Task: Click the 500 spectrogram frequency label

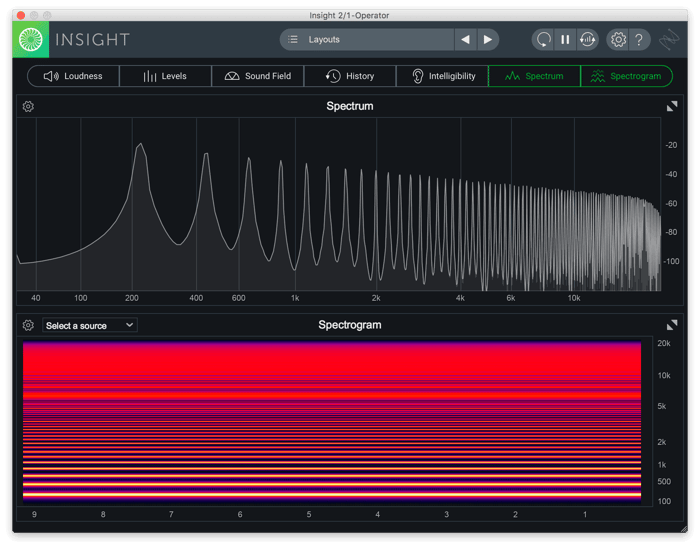Action: click(664, 482)
